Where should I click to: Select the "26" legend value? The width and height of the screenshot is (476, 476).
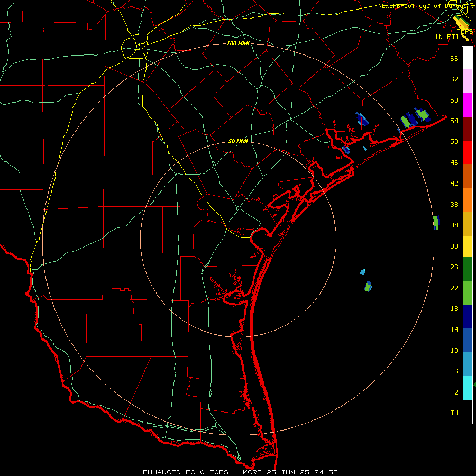coord(454,267)
